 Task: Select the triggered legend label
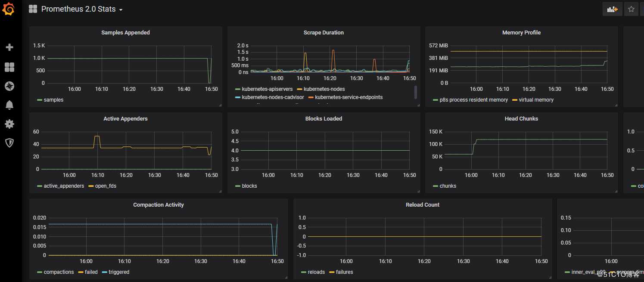coord(119,272)
